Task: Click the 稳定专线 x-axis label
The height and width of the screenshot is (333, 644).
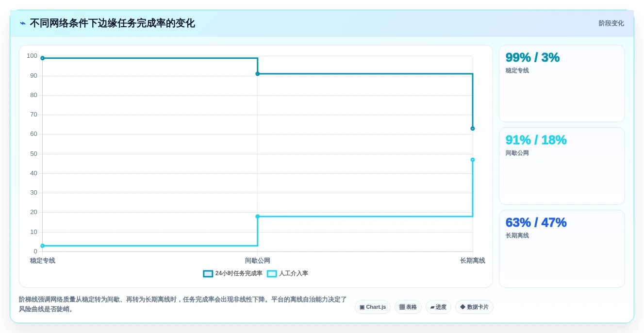Action: pos(43,261)
